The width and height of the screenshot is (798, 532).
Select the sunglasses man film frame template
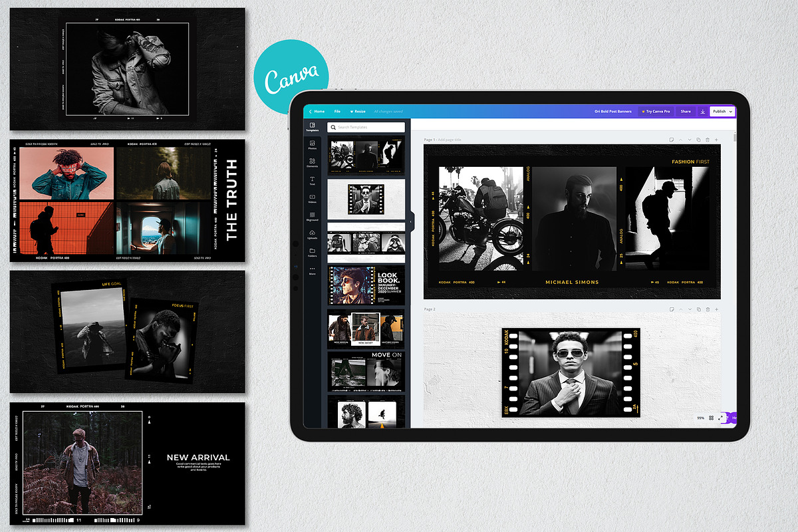click(366, 198)
